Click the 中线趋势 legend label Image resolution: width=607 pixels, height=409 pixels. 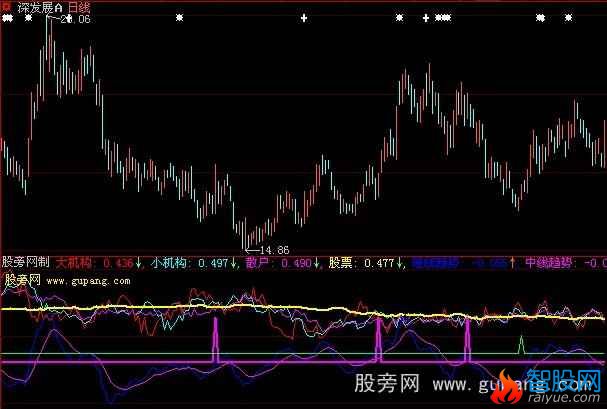549,263
